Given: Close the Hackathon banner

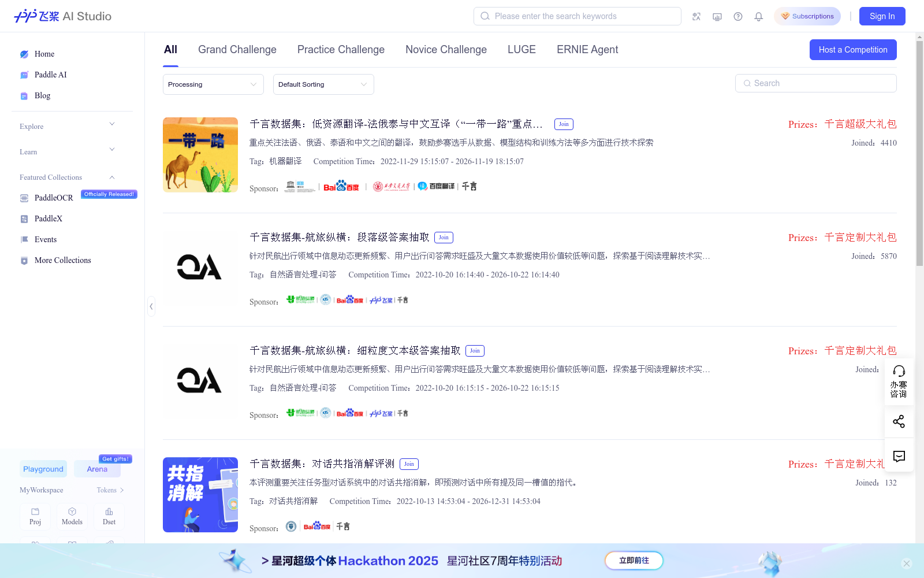Looking at the screenshot, I should pos(907,564).
